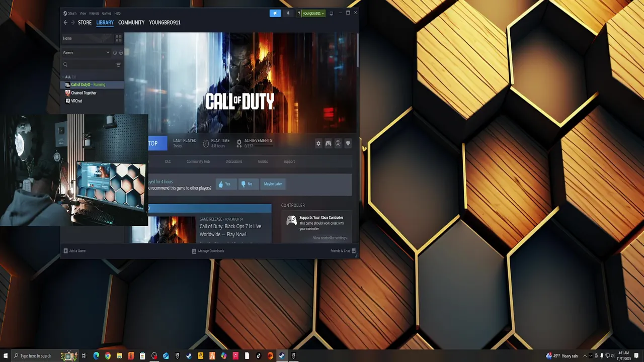Screen dimensions: 644x362
Task: Toggle the ready-to-play filter icon
Action: coord(121,53)
